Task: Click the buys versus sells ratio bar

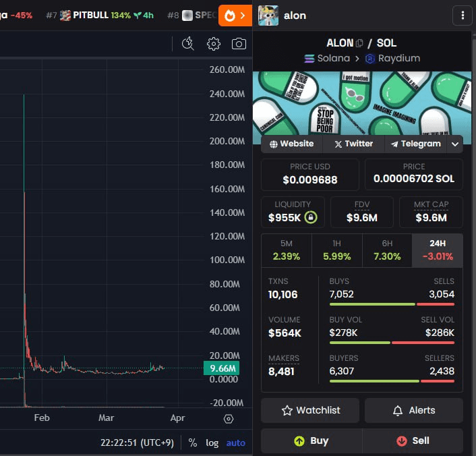Action: tap(392, 304)
